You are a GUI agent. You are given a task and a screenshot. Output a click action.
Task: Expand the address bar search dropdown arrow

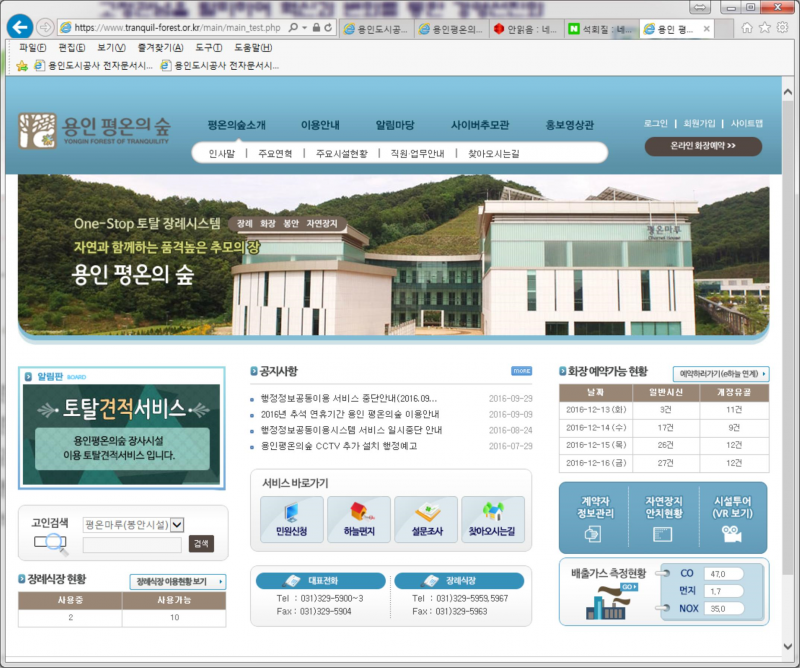point(305,28)
